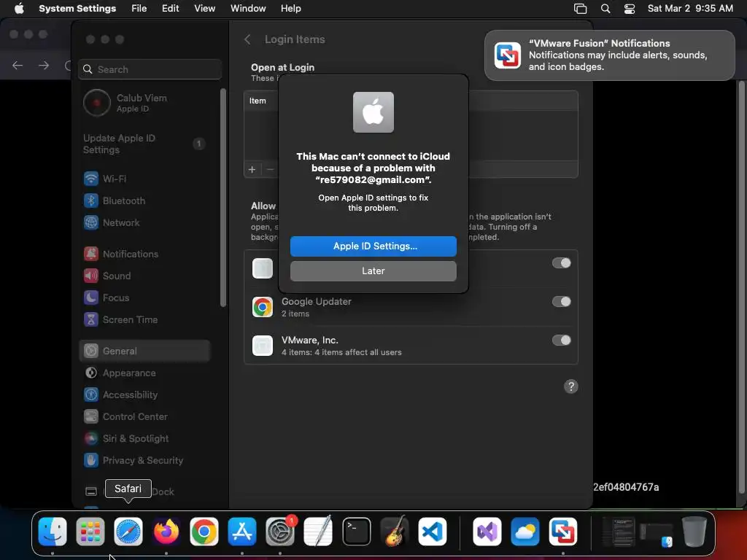Open Sound settings in sidebar
This screenshot has width=747, height=560.
[145, 276]
